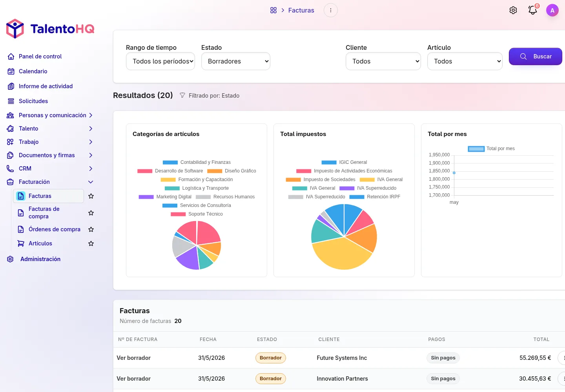
Task: Click the Buscar button
Action: (x=536, y=56)
